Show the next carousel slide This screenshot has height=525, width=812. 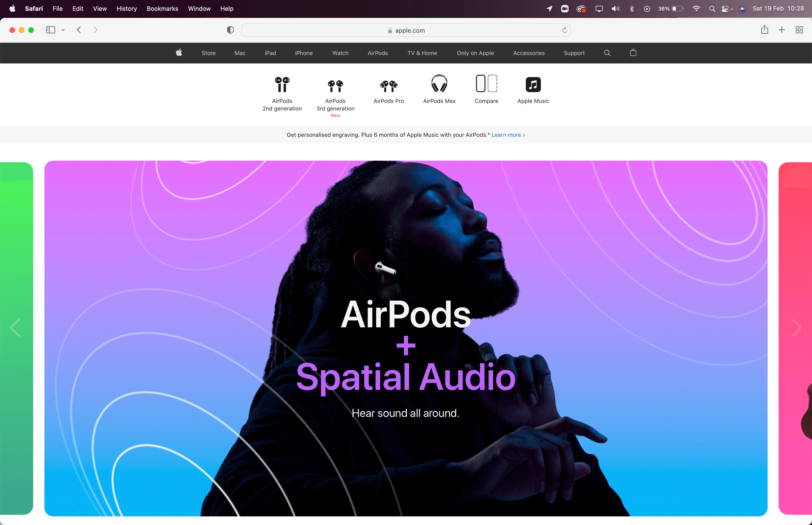click(796, 328)
